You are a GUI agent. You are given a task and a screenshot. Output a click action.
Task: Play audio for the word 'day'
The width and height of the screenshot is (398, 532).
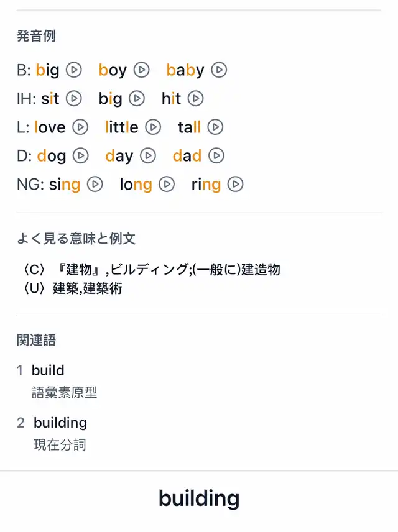[148, 156]
